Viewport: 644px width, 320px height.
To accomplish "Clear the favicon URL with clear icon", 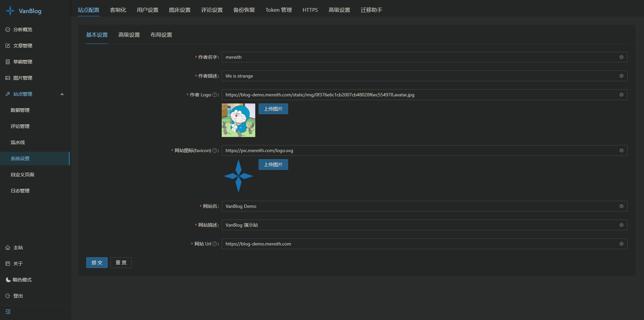I will [x=621, y=150].
